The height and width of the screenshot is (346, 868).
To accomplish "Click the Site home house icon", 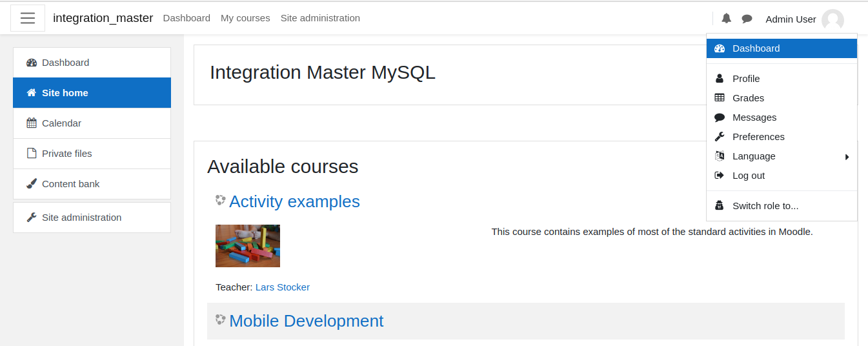I will (x=32, y=93).
